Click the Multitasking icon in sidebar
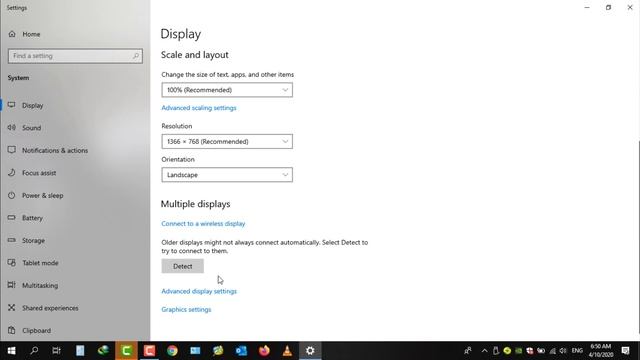Screen dimensions: 640x360 [x=11, y=285]
